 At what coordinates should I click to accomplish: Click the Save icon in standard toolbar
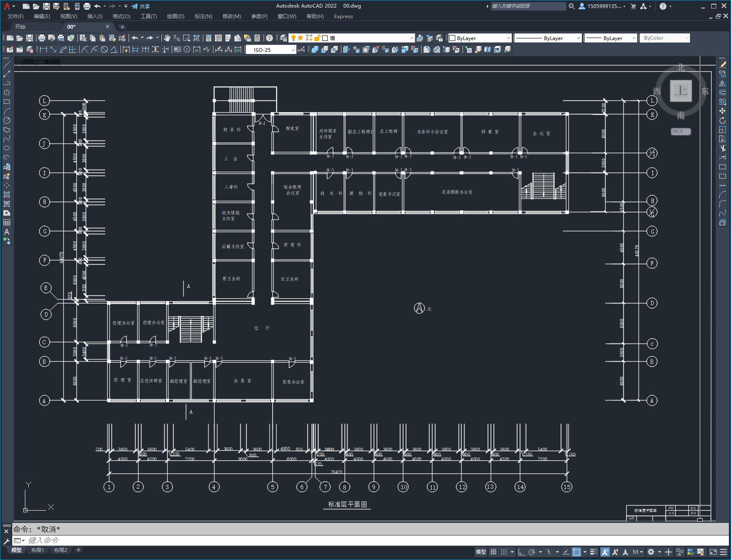point(29,38)
